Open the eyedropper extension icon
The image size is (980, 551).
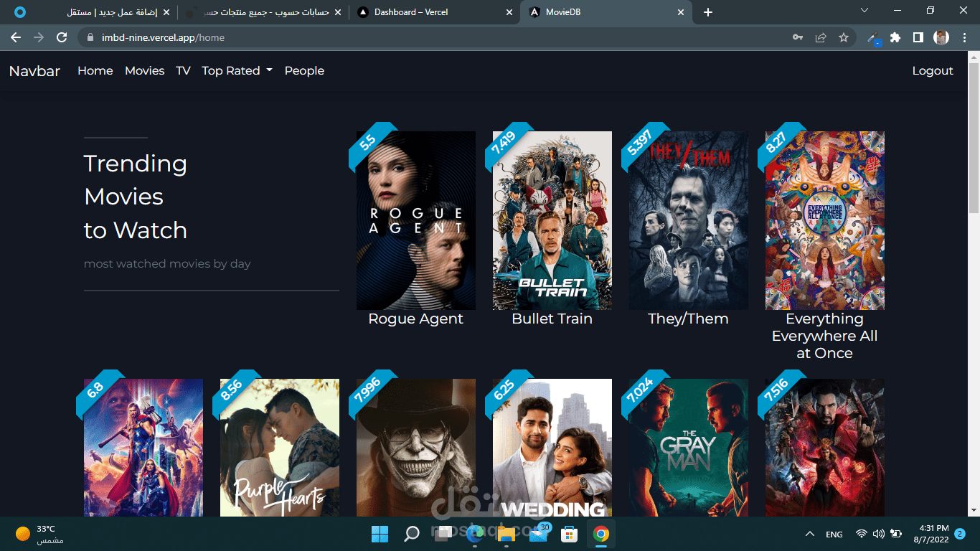(x=872, y=37)
